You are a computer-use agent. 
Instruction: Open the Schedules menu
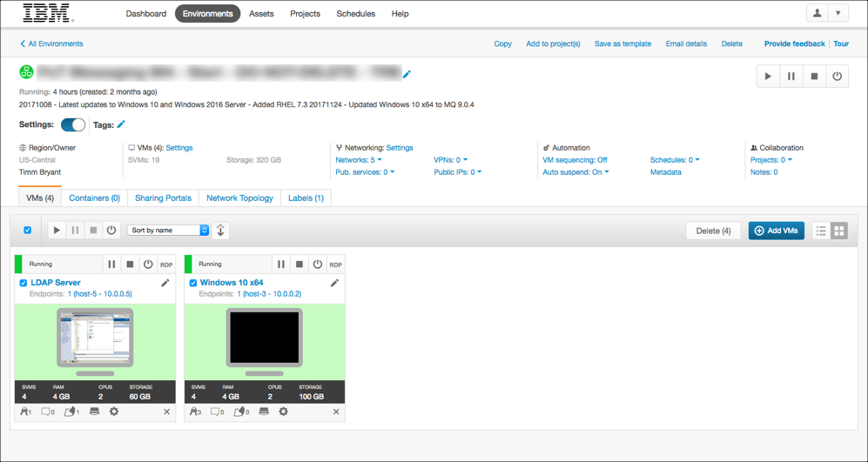coord(356,14)
